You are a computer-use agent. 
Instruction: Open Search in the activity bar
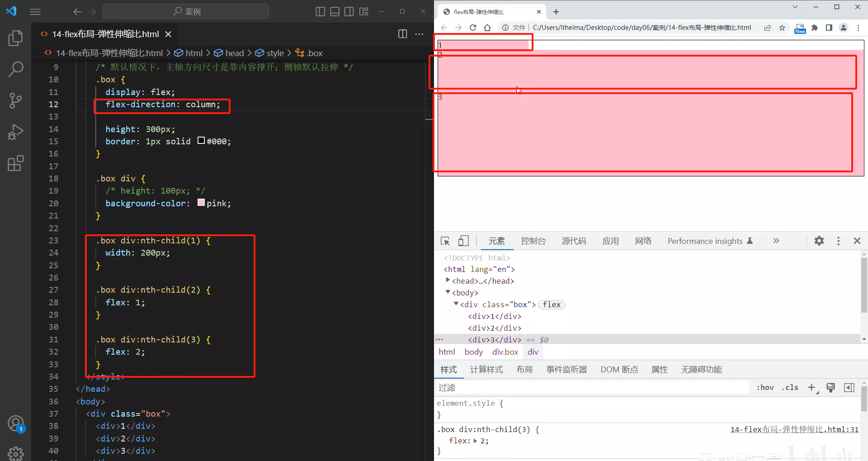(x=16, y=69)
